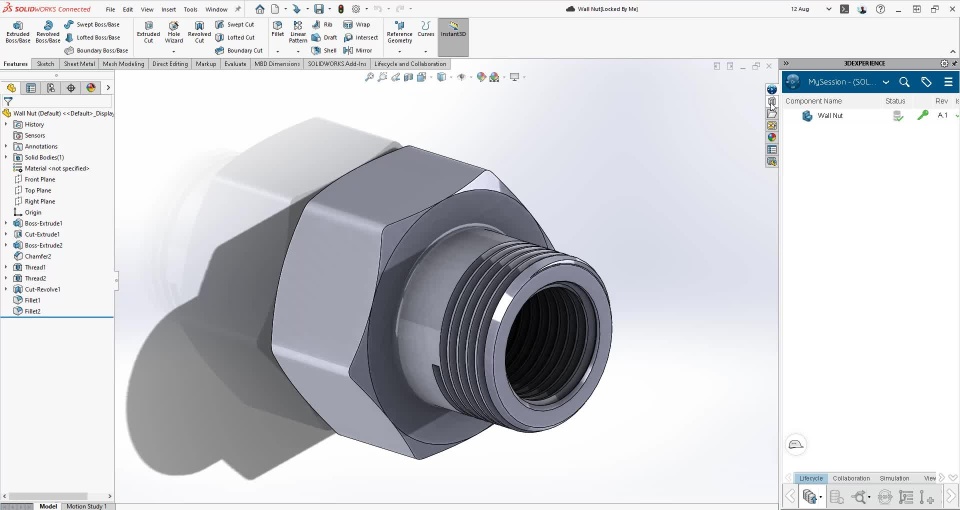Viewport: 960px width, 510px height.
Task: Open the File menu
Action: coord(110,9)
